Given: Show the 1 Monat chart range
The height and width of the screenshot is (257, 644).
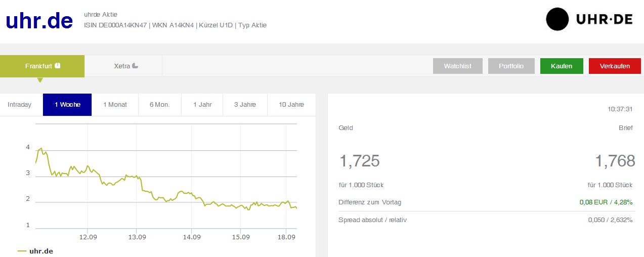Looking at the screenshot, I should point(115,105).
